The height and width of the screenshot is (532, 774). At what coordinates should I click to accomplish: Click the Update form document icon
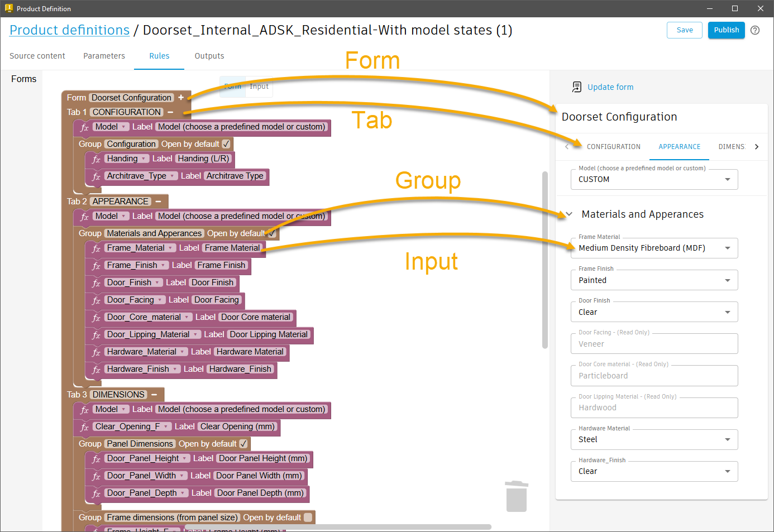tap(577, 87)
